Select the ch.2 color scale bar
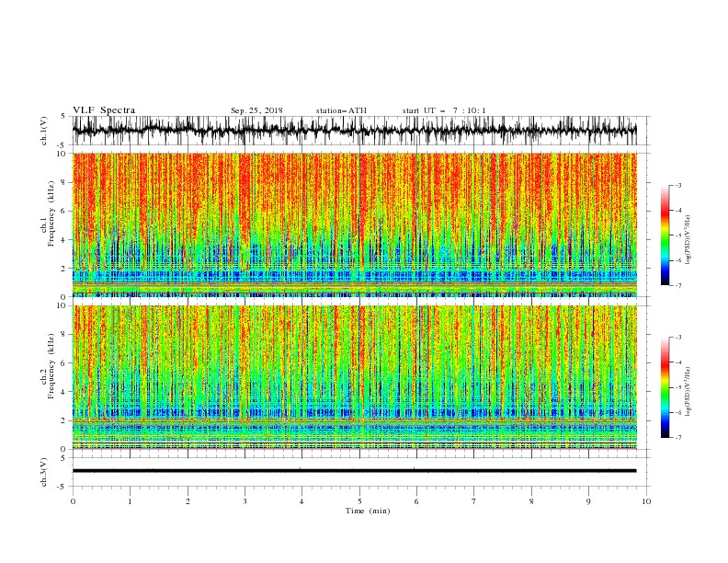The width and height of the screenshot is (728, 563). pyautogui.click(x=665, y=387)
